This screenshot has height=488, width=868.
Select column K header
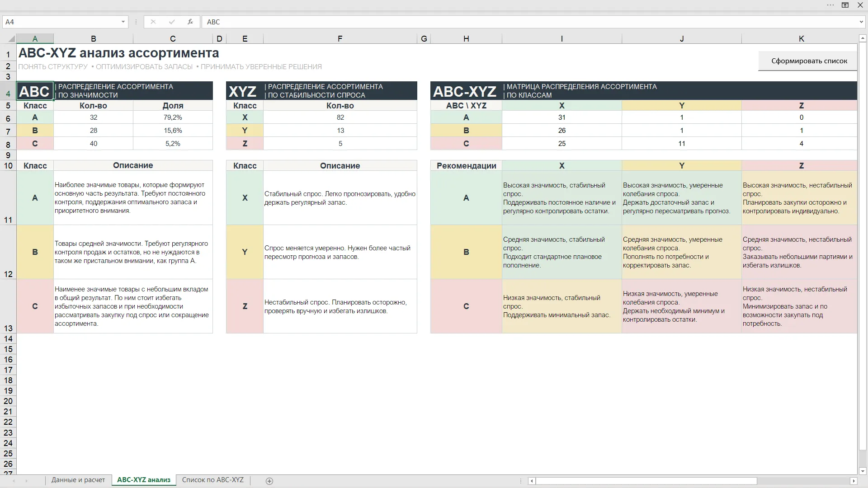click(801, 39)
